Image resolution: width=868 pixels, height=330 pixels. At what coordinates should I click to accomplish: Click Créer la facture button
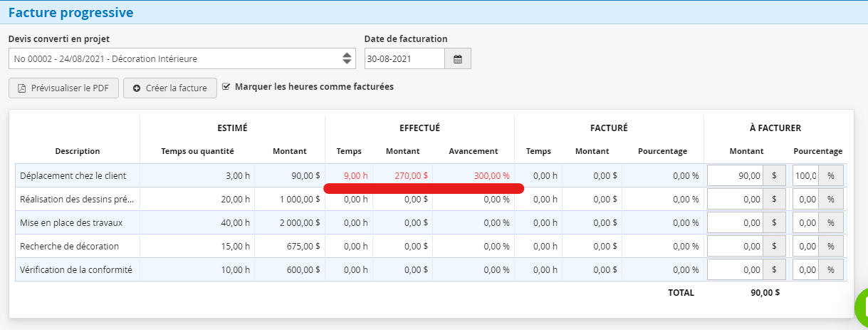pyautogui.click(x=170, y=88)
